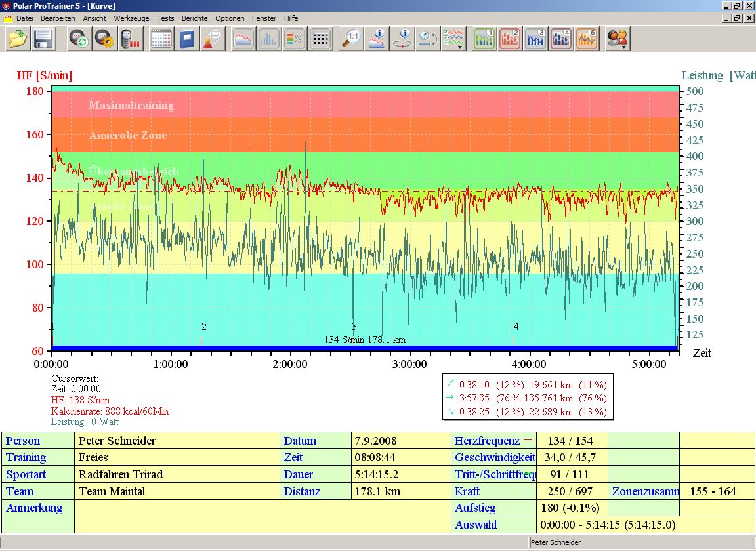The image size is (756, 551).
Task: Toggle curve preset 5 orange button
Action: click(x=587, y=39)
